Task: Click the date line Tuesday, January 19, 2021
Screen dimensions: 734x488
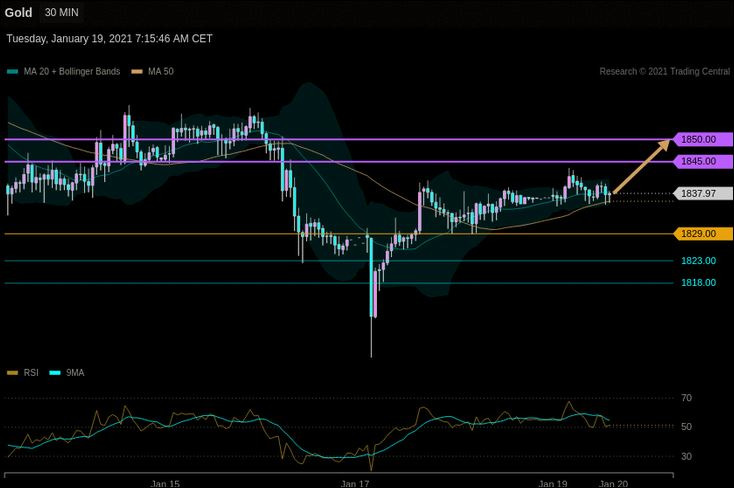Action: [x=109, y=38]
